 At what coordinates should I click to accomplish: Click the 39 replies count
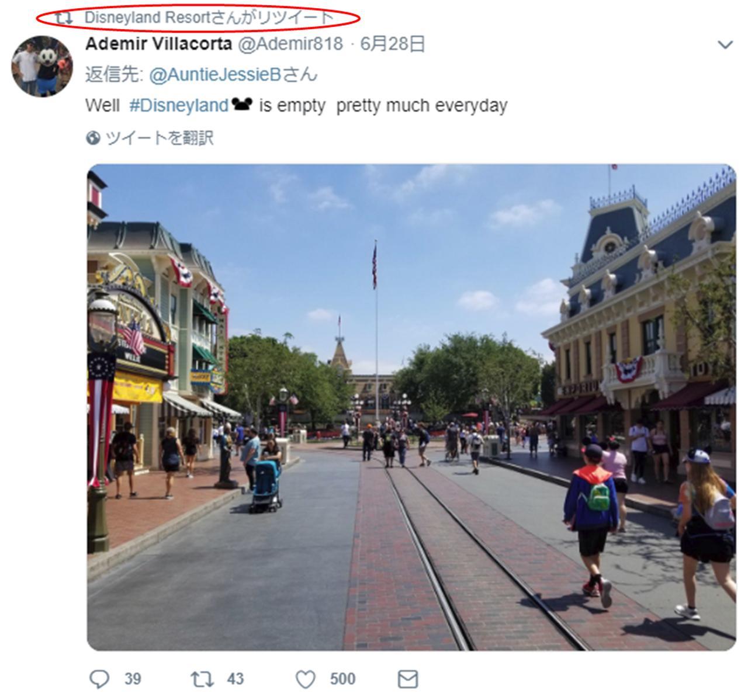pos(133,679)
